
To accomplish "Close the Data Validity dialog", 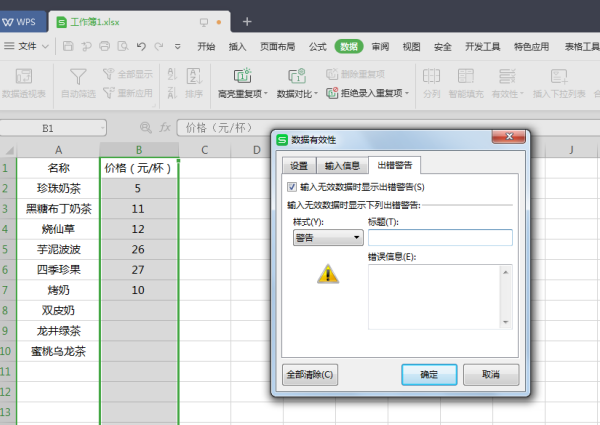I will (509, 137).
